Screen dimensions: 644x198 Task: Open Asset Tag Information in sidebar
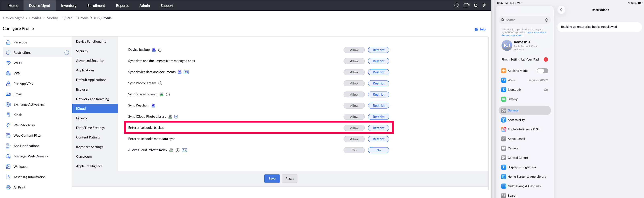coord(38,177)
